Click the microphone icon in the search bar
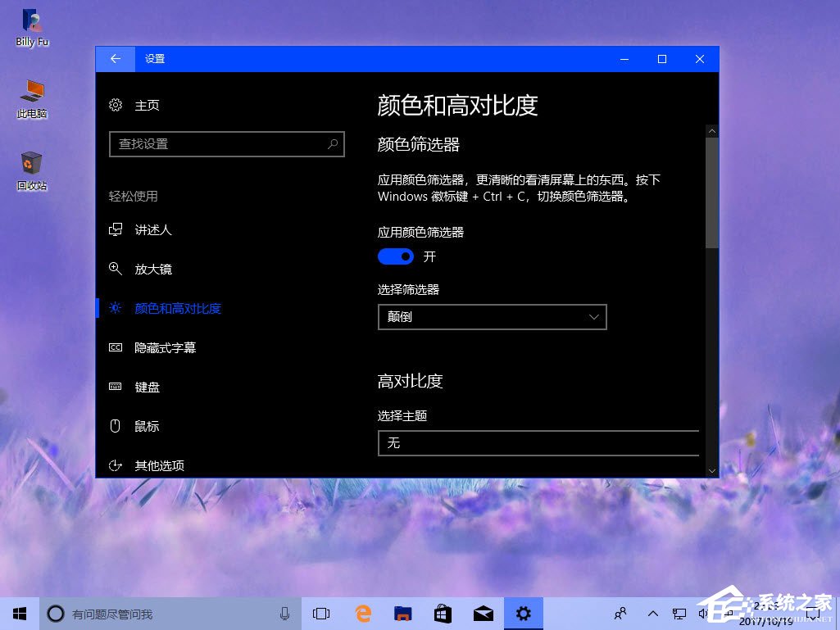Image resolution: width=840 pixels, height=630 pixels. [284, 613]
